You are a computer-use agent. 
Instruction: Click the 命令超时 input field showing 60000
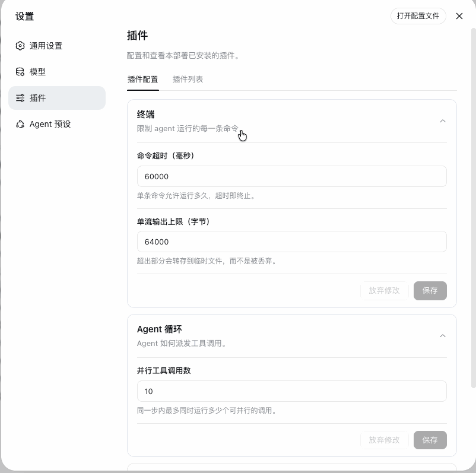coord(291,176)
